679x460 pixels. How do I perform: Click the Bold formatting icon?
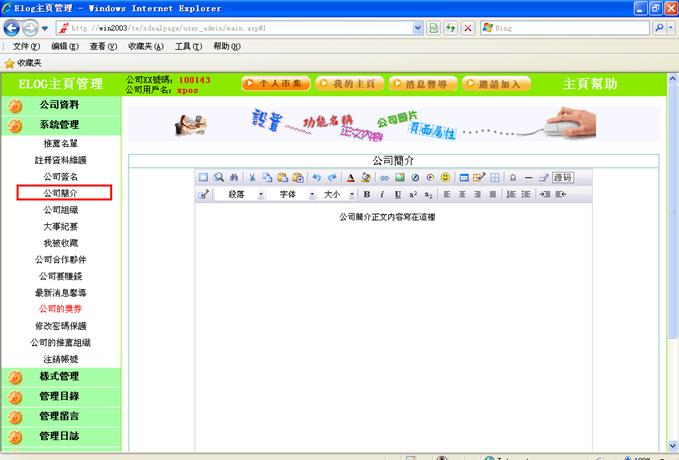(x=366, y=194)
